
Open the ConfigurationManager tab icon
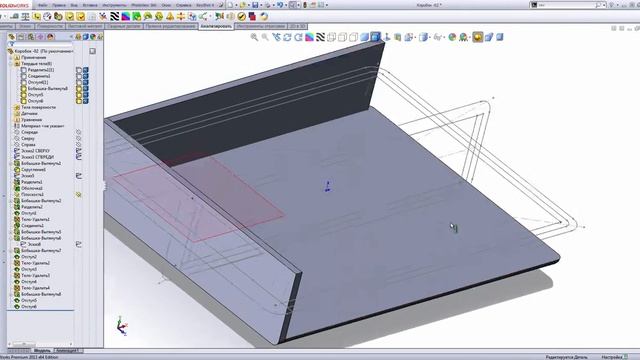coord(31,37)
